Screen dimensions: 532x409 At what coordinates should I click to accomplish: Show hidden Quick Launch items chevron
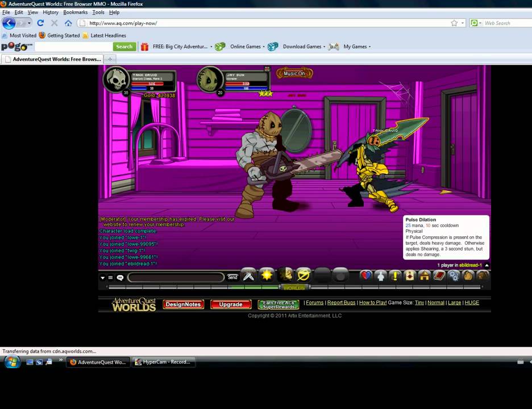tap(61, 360)
